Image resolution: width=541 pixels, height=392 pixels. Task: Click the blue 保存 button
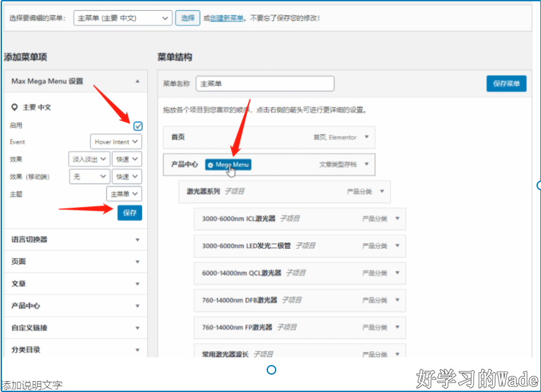(x=130, y=213)
